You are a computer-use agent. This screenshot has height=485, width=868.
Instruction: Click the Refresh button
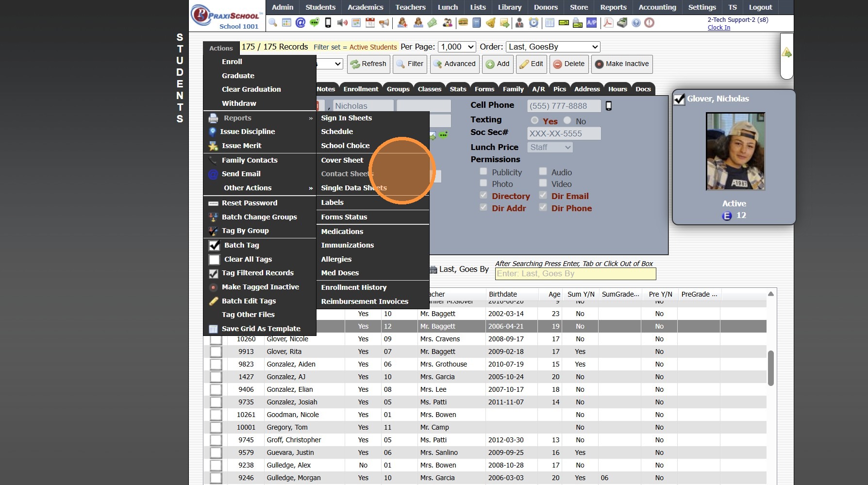coord(368,64)
